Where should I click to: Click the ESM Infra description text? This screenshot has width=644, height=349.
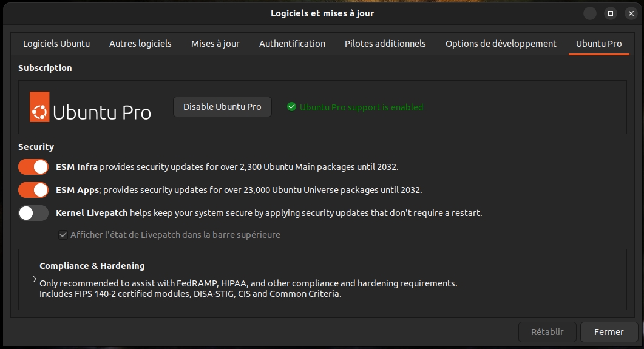(227, 167)
